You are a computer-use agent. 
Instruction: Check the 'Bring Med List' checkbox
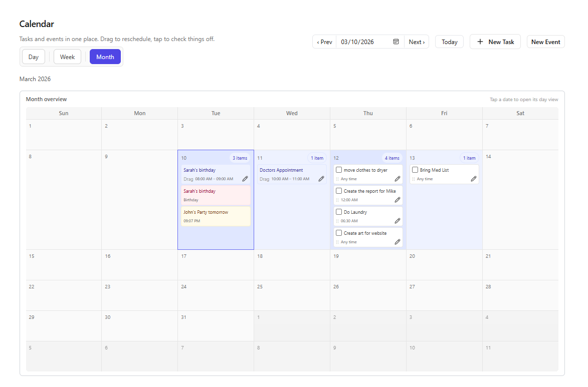[415, 170]
